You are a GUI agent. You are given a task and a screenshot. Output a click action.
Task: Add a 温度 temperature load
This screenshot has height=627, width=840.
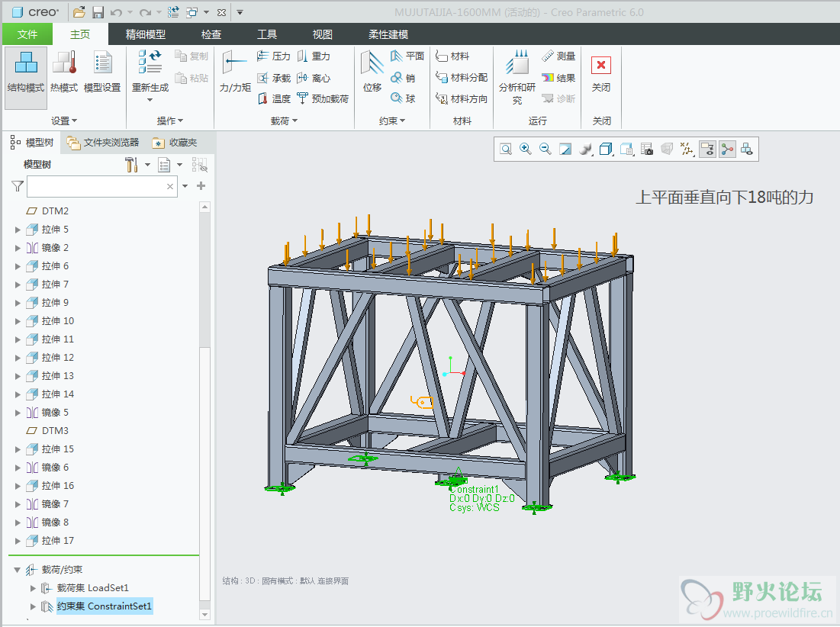click(273, 98)
